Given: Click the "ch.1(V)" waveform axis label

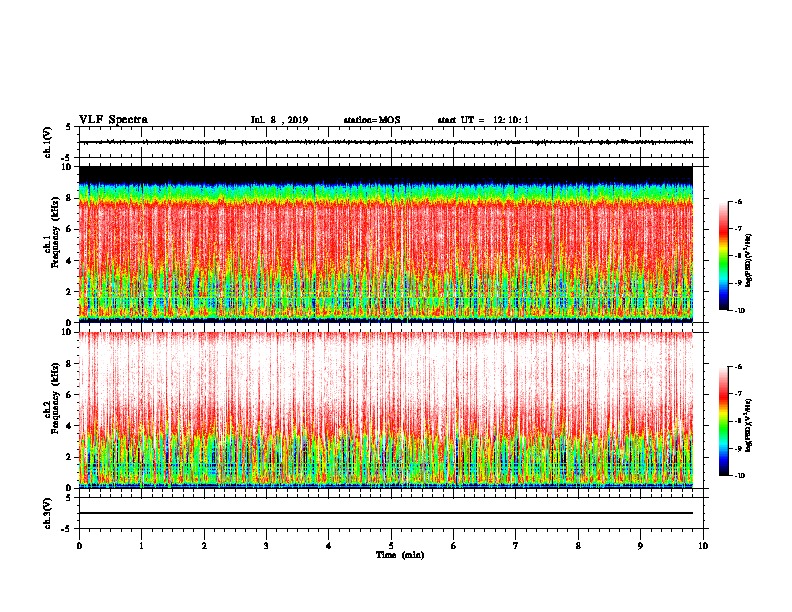Looking at the screenshot, I should (47, 142).
